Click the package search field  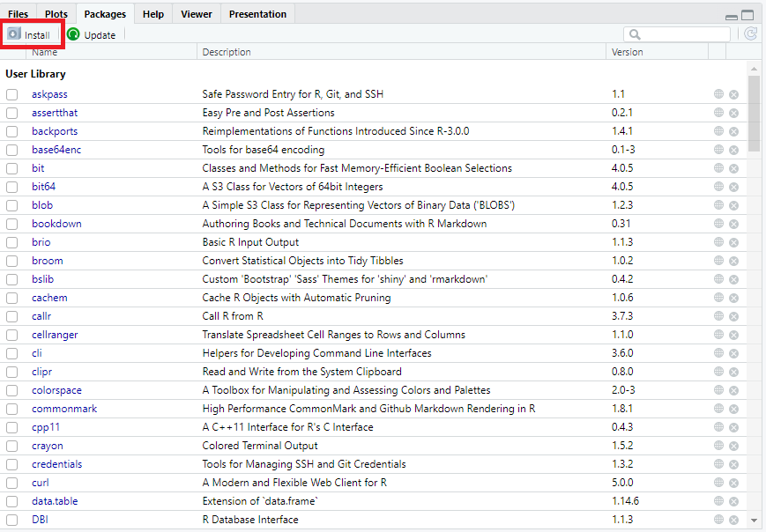point(685,34)
